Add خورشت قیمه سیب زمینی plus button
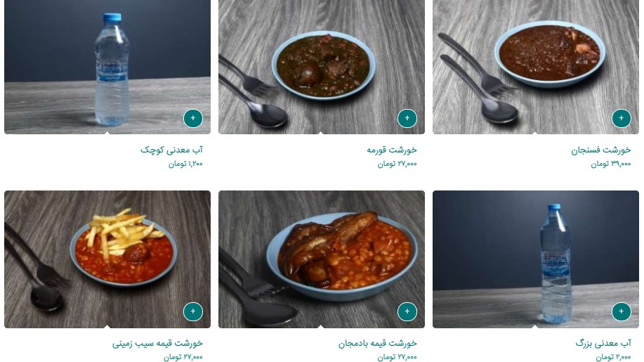Image resolution: width=644 pixels, height=362 pixels. 193,311
